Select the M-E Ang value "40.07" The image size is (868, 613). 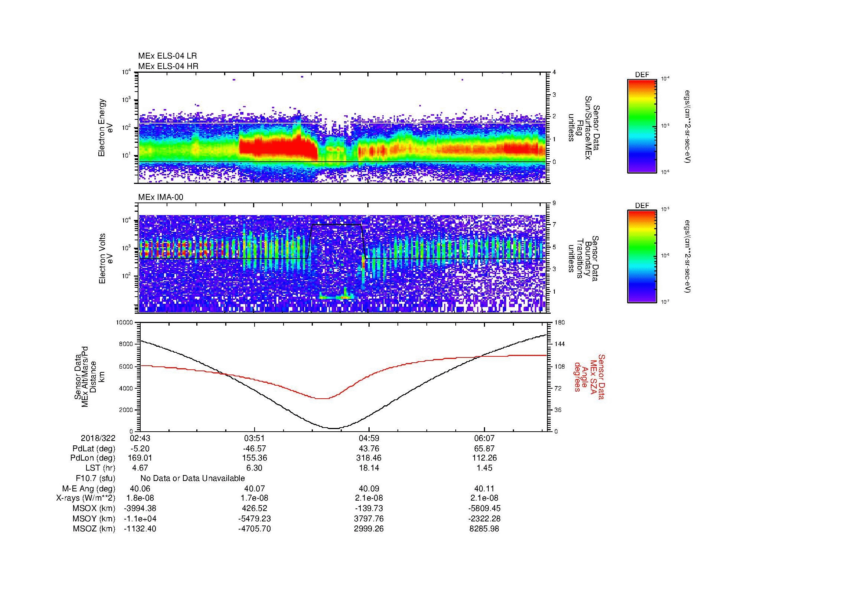coord(255,489)
